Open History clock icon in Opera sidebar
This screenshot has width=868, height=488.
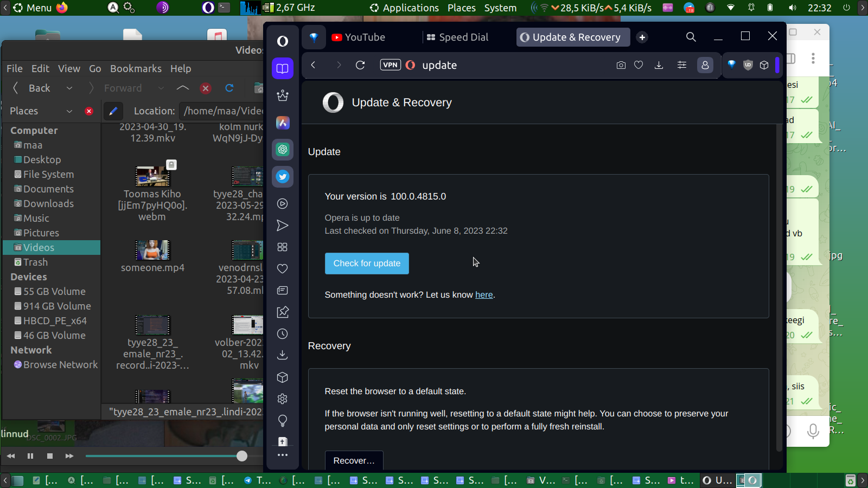tap(283, 334)
